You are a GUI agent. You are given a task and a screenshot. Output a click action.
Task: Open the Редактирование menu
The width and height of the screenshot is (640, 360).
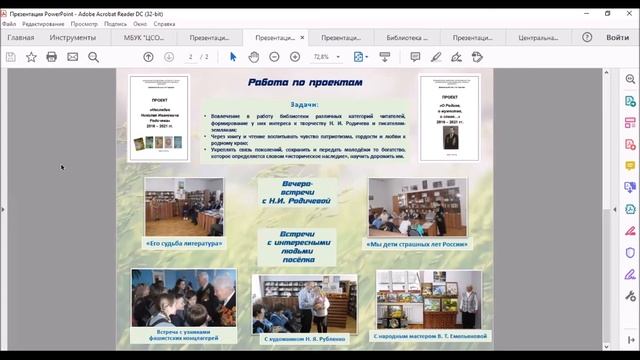(43, 24)
